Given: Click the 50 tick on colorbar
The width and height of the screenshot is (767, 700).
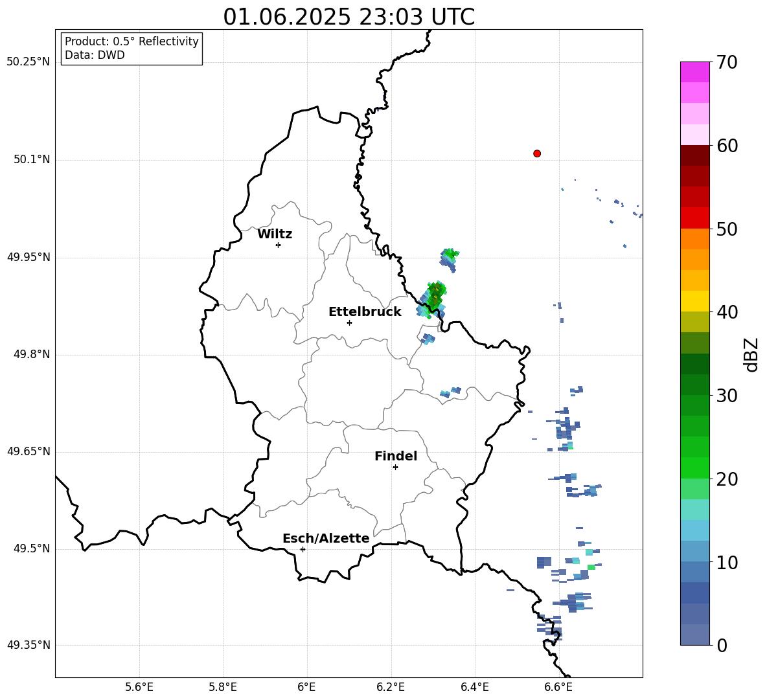Looking at the screenshot, I should (x=727, y=229).
